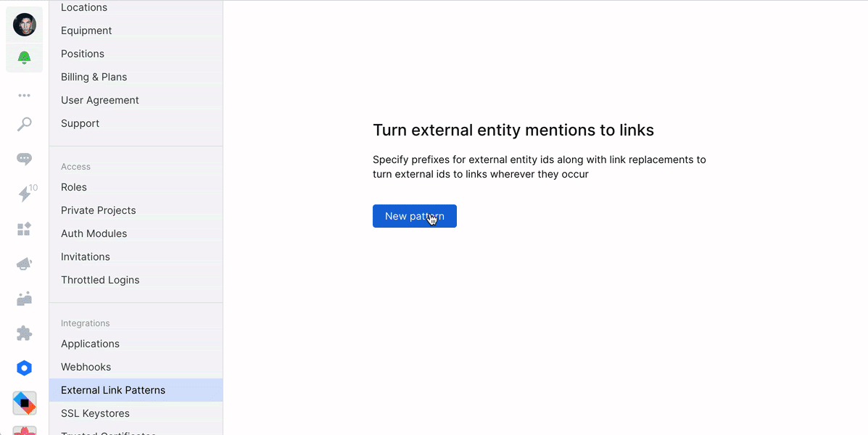This screenshot has width=868, height=435.
Task: Open the lightning bolt to-do icon
Action: pyautogui.click(x=25, y=194)
